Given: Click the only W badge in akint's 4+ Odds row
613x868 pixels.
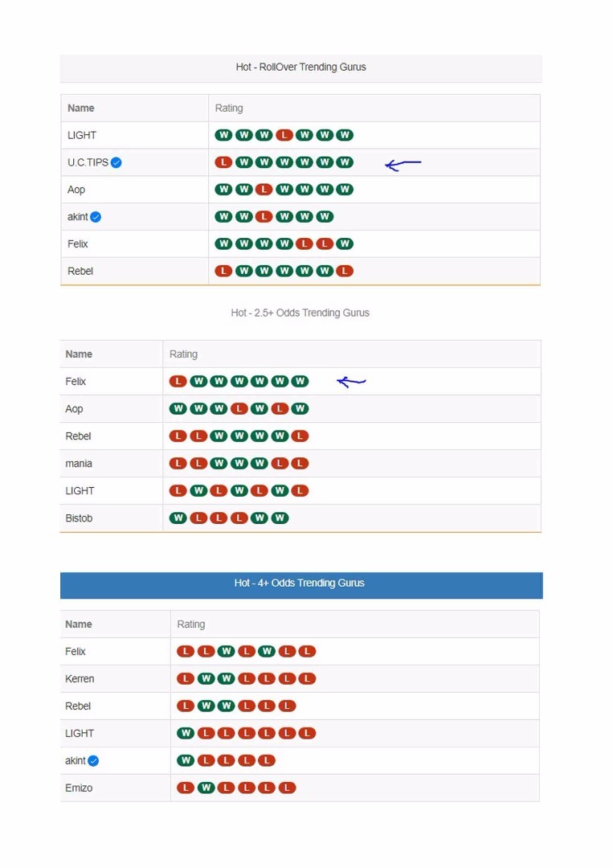Looking at the screenshot, I should click(186, 760).
